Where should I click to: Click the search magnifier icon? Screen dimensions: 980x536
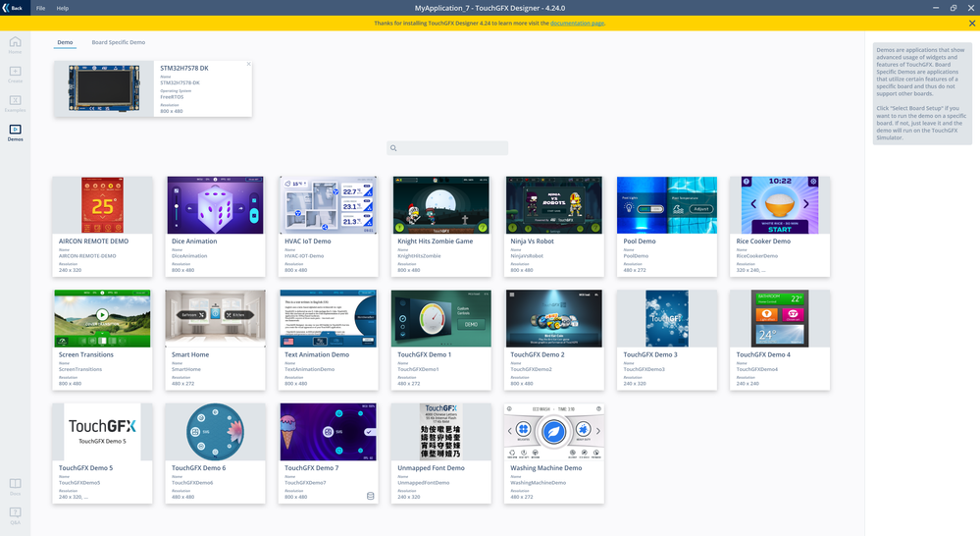(x=393, y=148)
